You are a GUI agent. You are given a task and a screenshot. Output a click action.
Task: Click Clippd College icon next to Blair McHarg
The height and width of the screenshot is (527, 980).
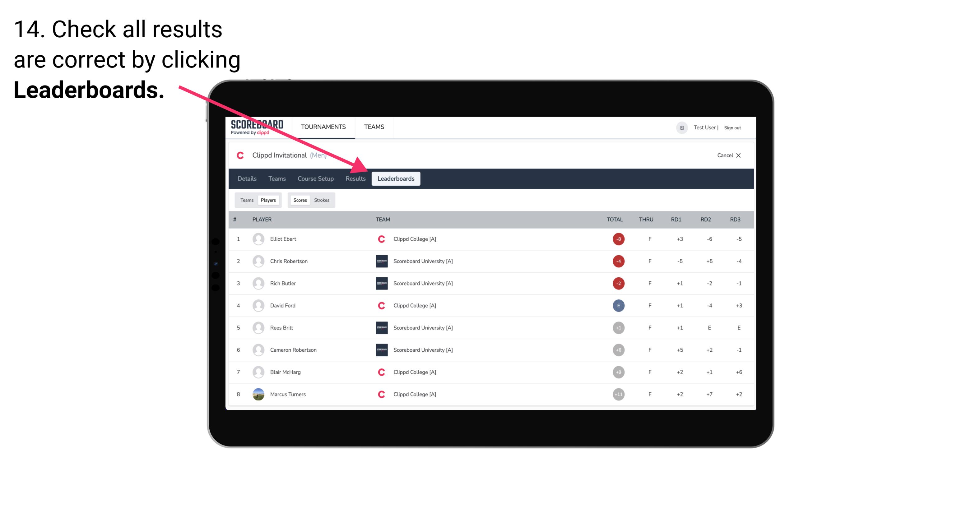[380, 372]
